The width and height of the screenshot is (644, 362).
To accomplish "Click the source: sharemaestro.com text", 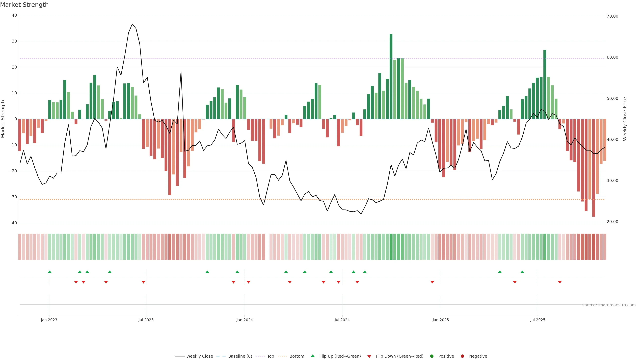I will 609,305.
